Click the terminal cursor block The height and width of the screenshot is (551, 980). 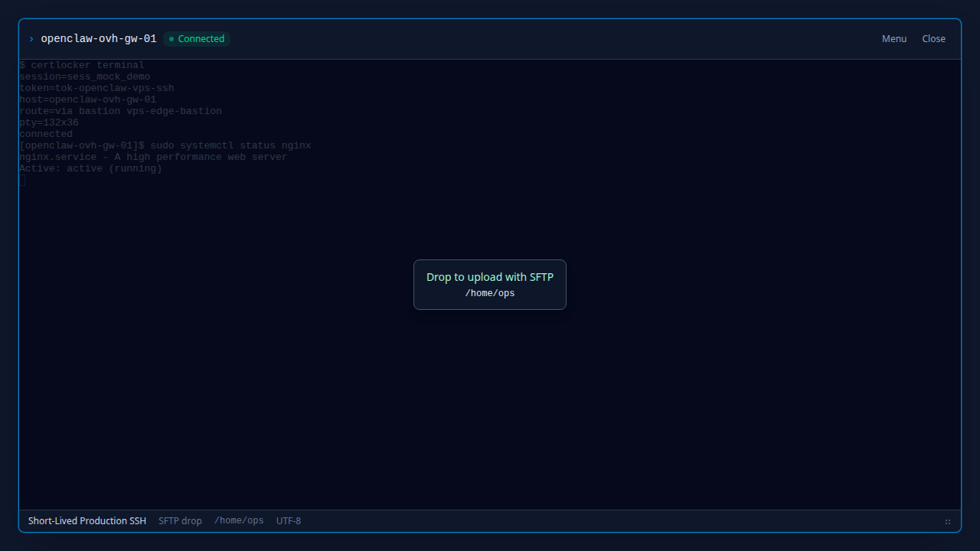[22, 180]
